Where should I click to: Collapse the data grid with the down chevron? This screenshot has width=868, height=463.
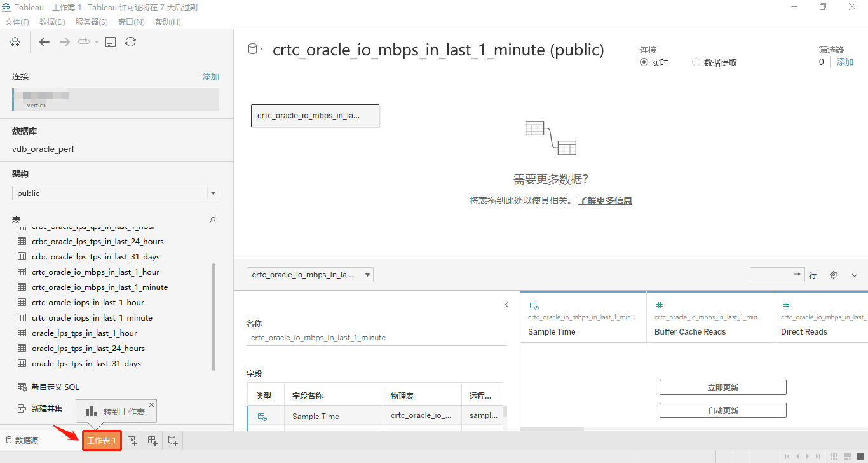coord(855,275)
